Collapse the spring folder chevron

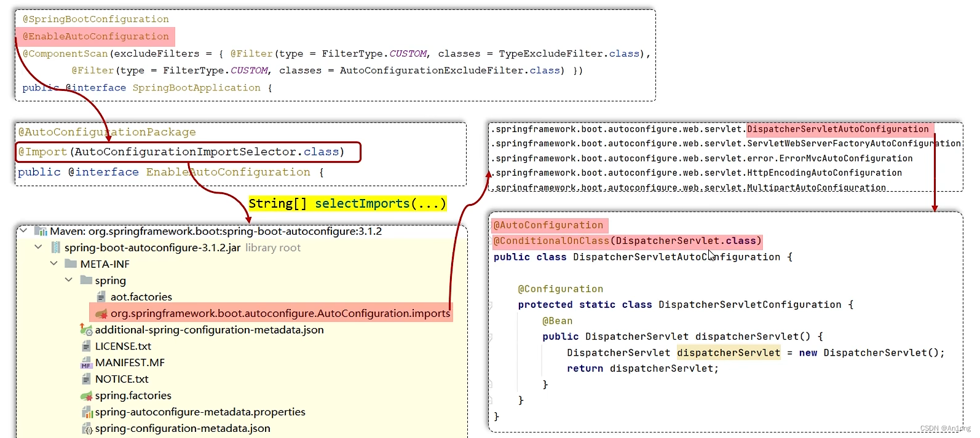pos(69,280)
